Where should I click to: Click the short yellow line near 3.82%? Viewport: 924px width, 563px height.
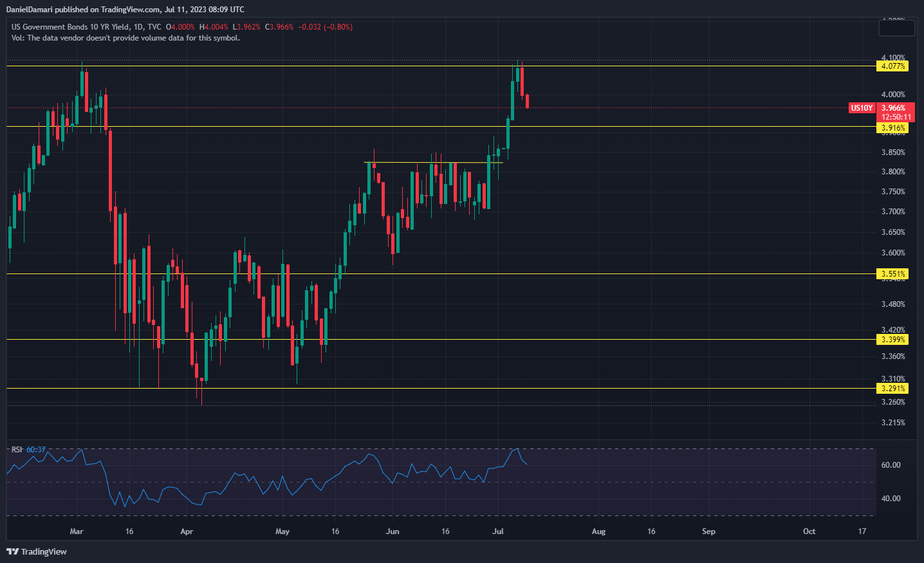tap(433, 162)
